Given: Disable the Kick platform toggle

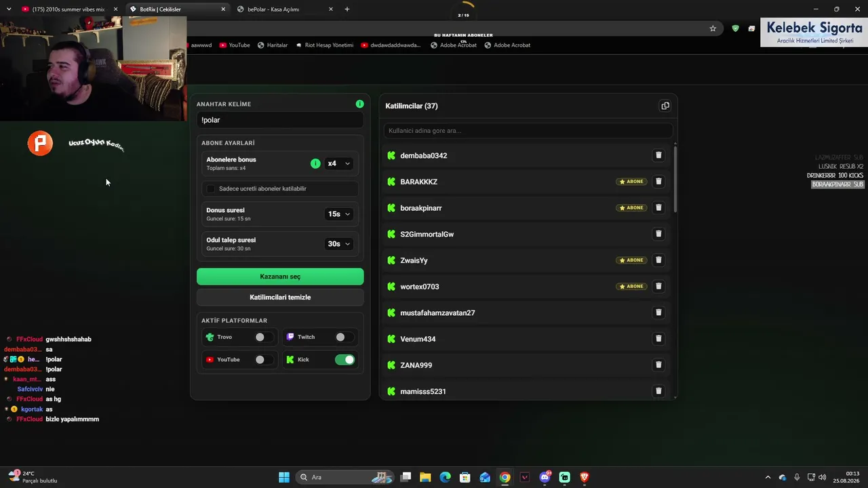Looking at the screenshot, I should coord(344,360).
